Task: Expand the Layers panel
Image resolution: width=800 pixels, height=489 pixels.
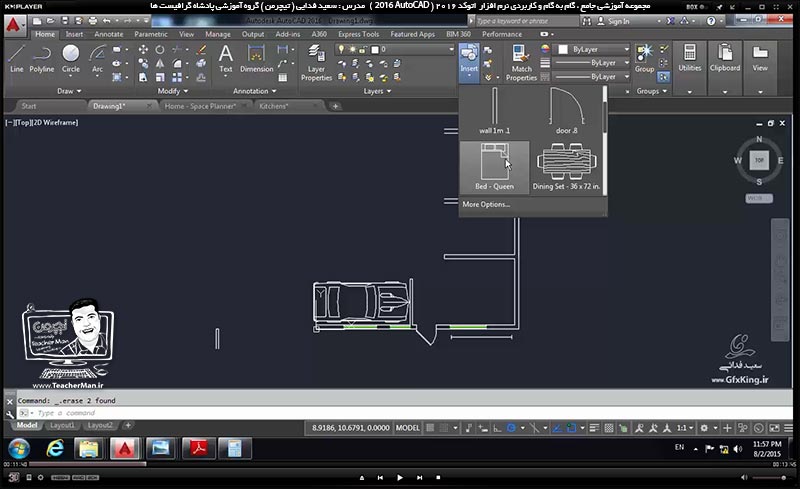Action: coord(377,91)
